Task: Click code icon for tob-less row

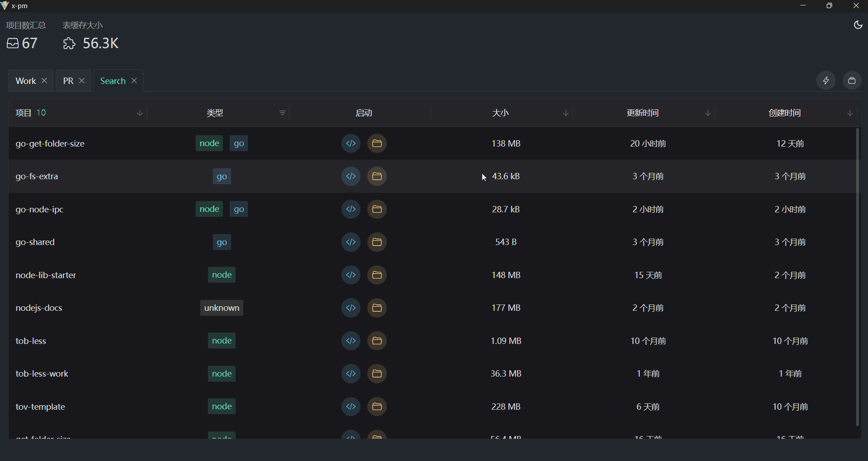Action: (x=351, y=341)
